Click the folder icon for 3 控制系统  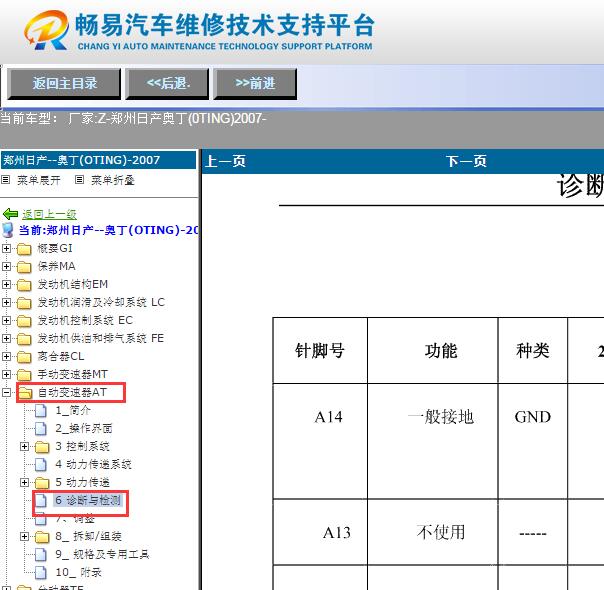pos(42,447)
